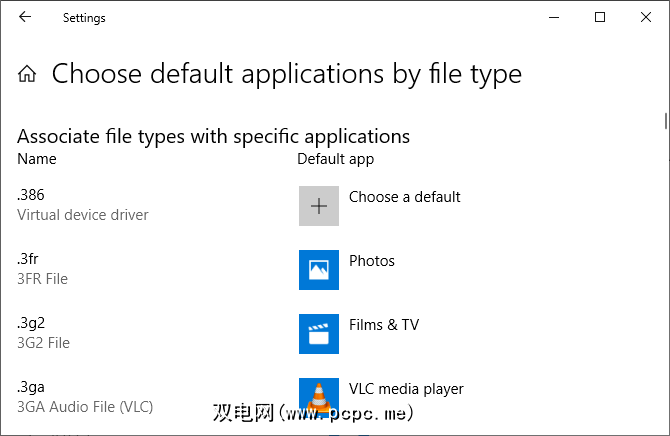Select the .386 file type entry
This screenshot has width=670, height=436.
(x=31, y=195)
